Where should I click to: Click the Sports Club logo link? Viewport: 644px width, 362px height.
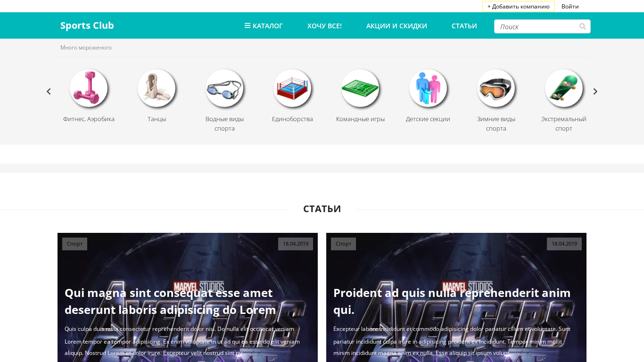point(87,25)
